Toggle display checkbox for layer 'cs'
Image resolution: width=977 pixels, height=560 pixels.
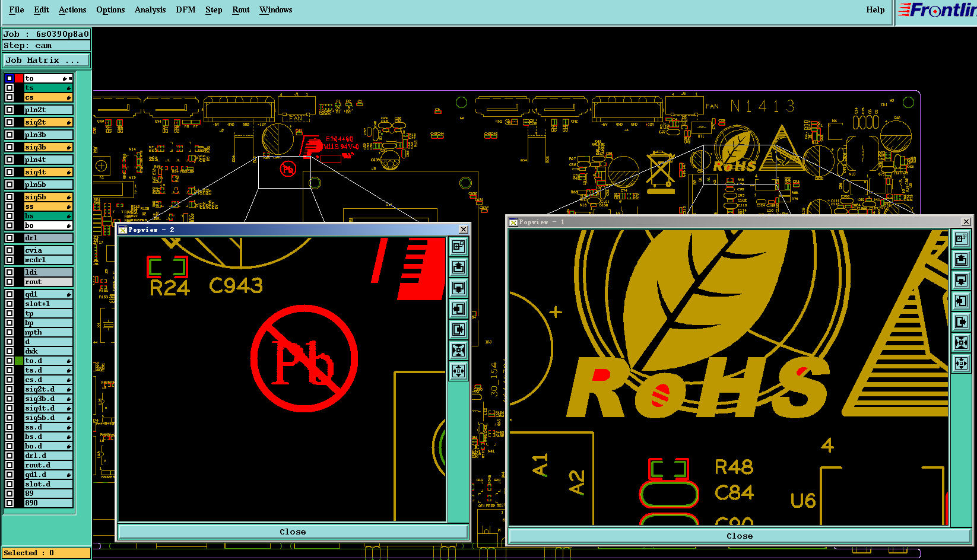click(x=9, y=97)
